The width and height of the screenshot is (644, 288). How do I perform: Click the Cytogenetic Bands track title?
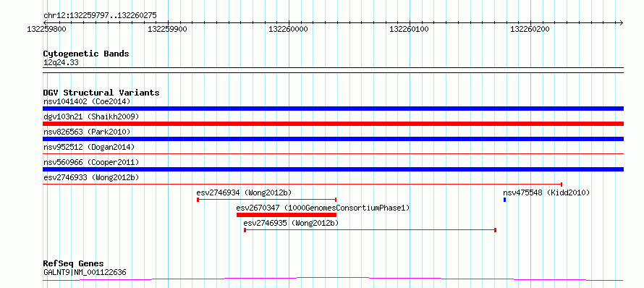pos(86,54)
